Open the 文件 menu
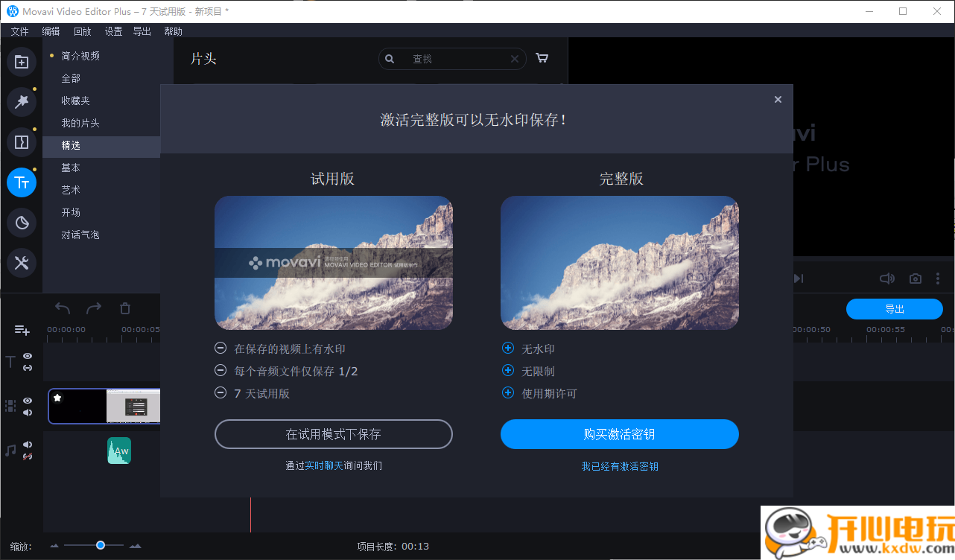Screen dimensions: 955x560 (19, 31)
